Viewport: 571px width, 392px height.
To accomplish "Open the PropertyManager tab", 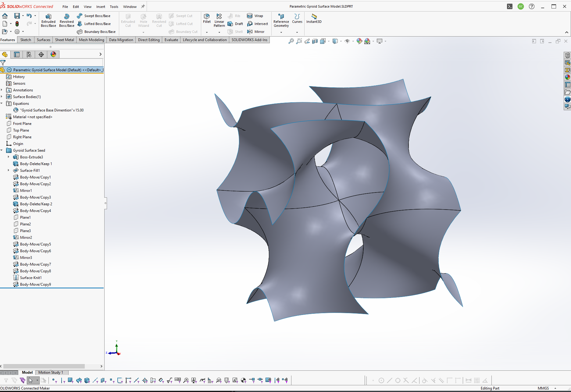I will pyautogui.click(x=17, y=55).
